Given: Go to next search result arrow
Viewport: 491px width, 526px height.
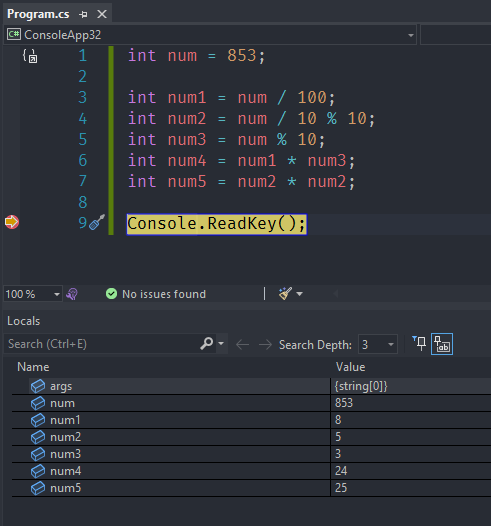Looking at the screenshot, I should pos(265,344).
